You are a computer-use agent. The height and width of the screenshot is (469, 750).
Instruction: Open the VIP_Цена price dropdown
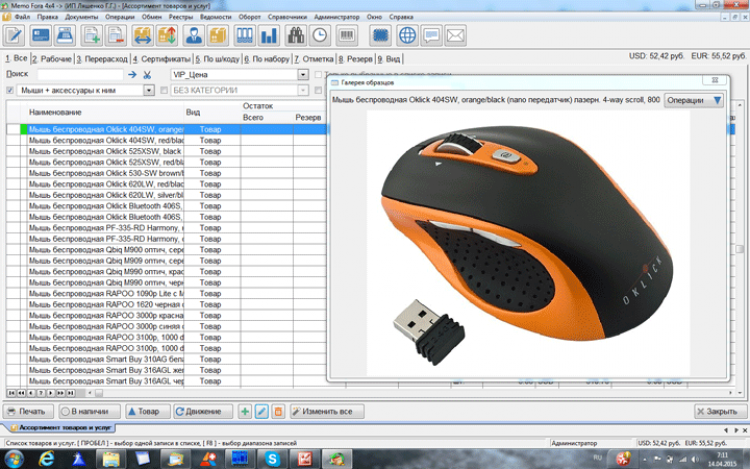(x=303, y=75)
